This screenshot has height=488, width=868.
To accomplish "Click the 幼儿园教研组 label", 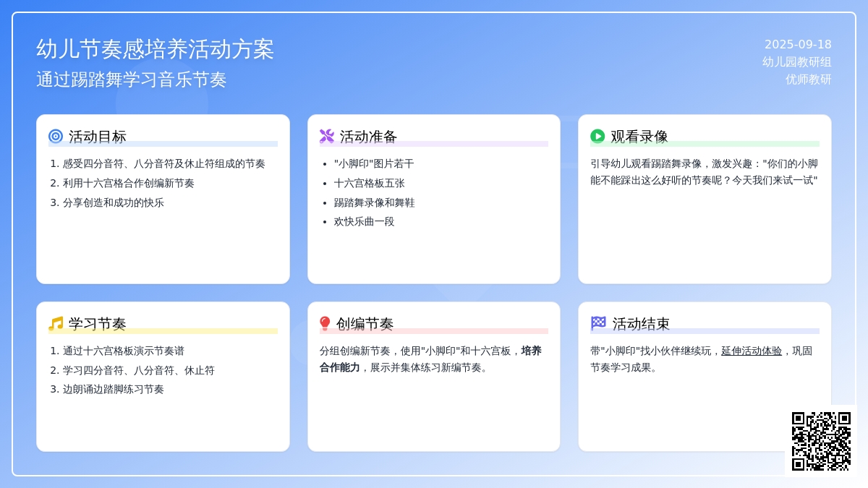I will tap(796, 62).
